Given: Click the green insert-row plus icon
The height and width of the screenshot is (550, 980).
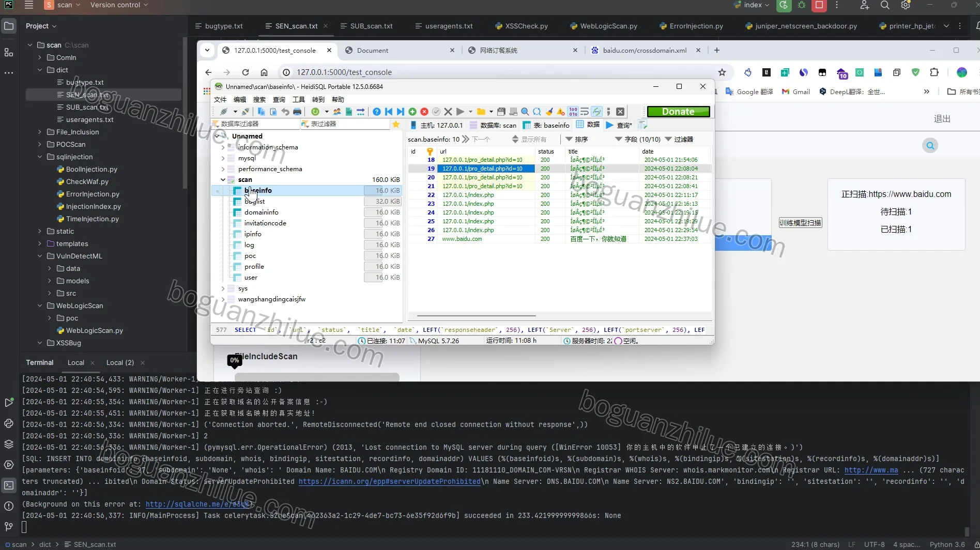Looking at the screenshot, I should (412, 112).
